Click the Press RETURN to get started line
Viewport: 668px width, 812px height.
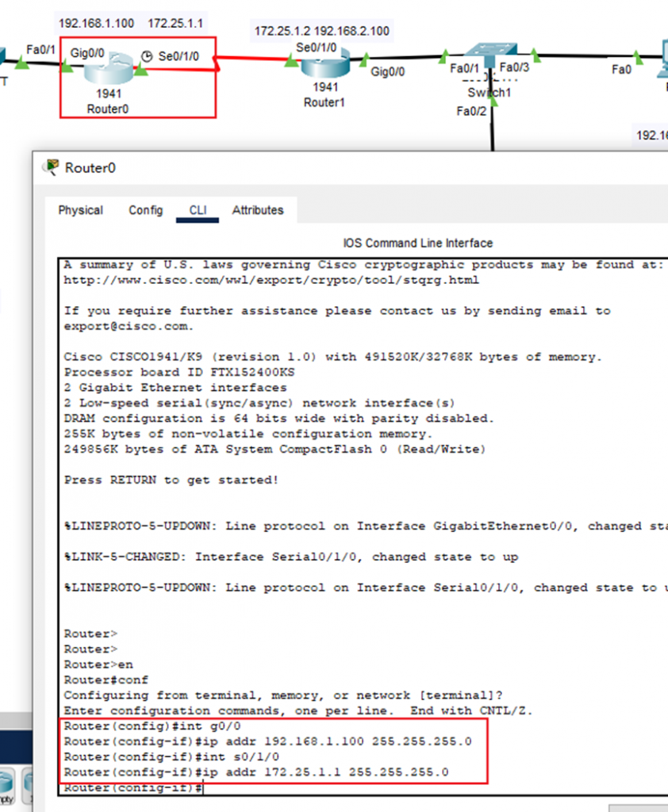(x=171, y=480)
